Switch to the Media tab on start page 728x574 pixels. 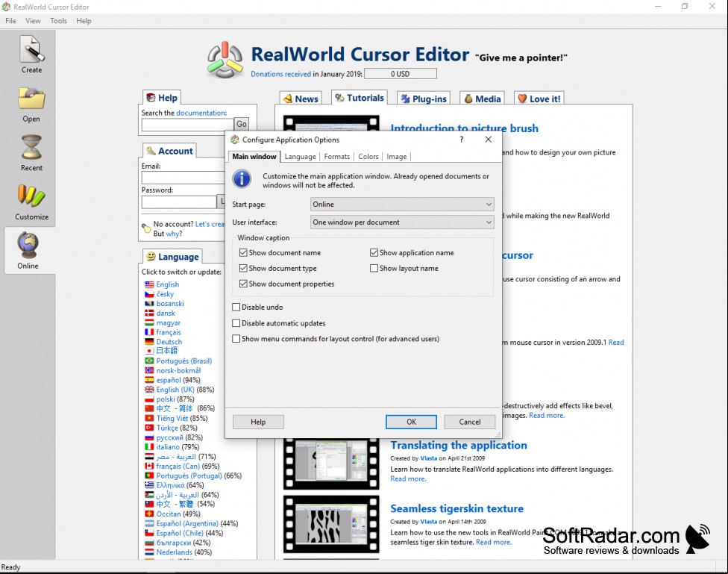(x=482, y=99)
